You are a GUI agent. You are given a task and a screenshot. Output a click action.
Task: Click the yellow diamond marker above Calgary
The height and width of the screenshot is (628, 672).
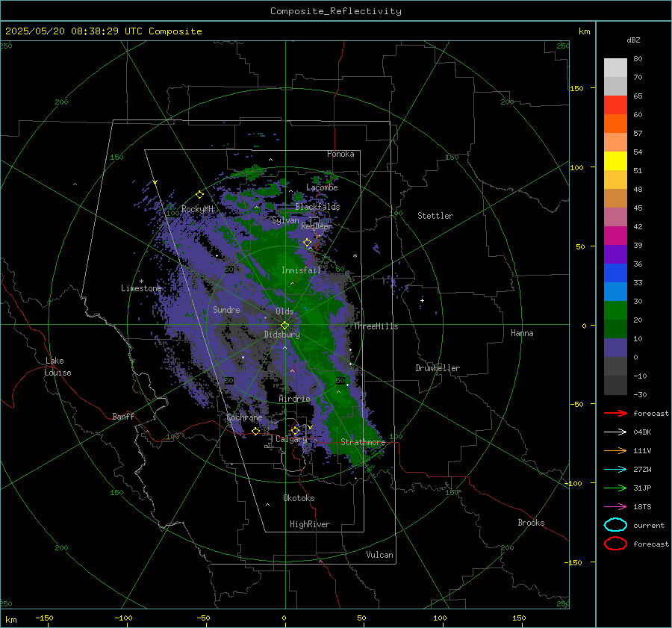[295, 430]
